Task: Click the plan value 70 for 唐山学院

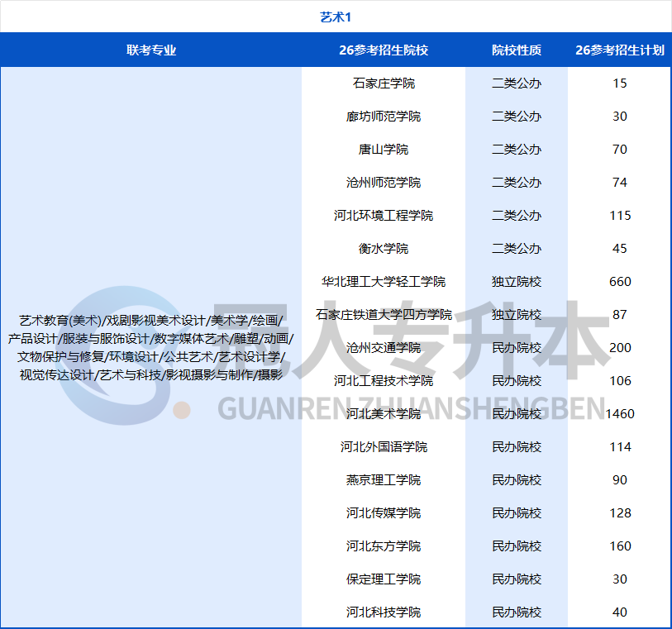Action: pyautogui.click(x=620, y=149)
